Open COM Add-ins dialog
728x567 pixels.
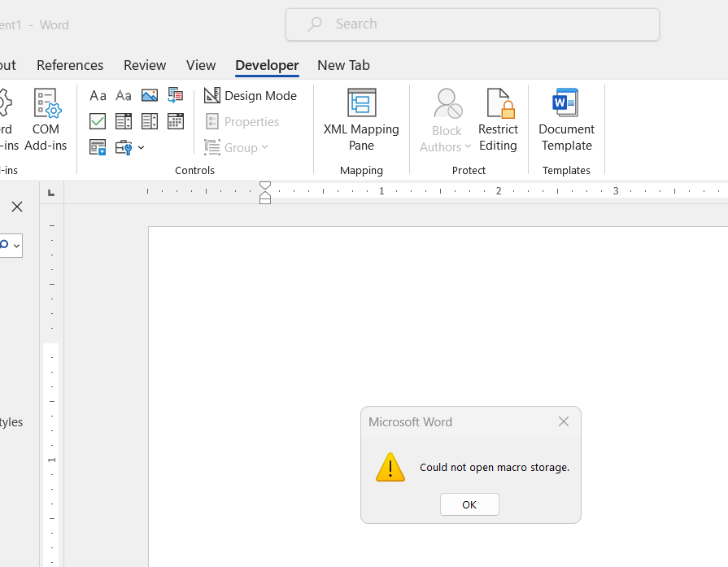click(x=46, y=120)
